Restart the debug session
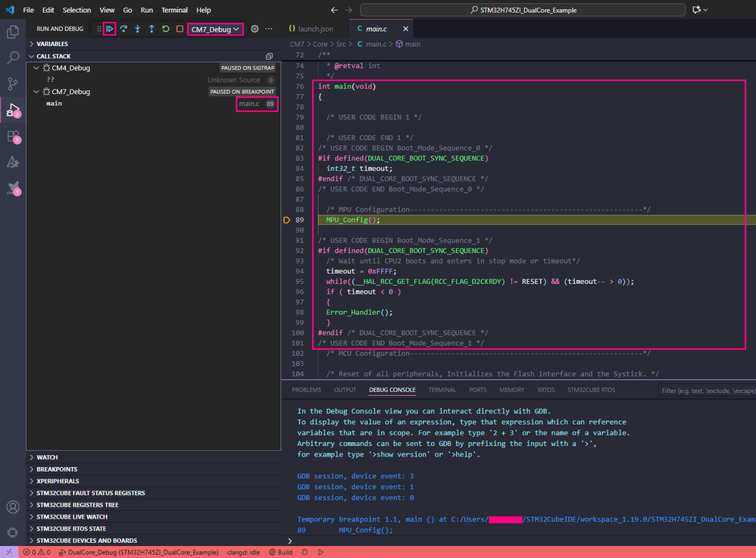756x558 pixels. pos(165,29)
